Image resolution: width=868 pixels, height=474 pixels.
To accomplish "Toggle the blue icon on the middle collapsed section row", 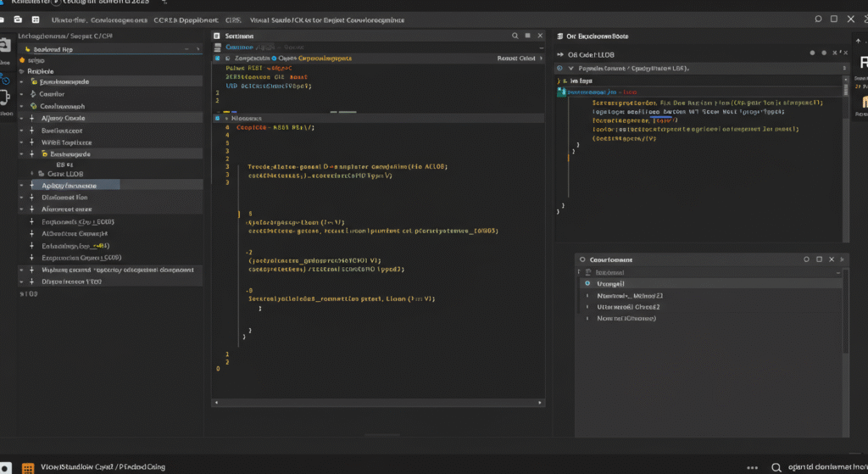I will coord(217,118).
